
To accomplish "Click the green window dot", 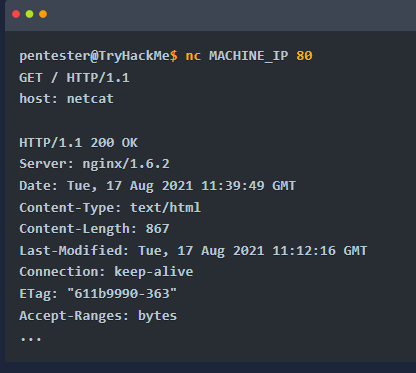I will pyautogui.click(x=30, y=14).
